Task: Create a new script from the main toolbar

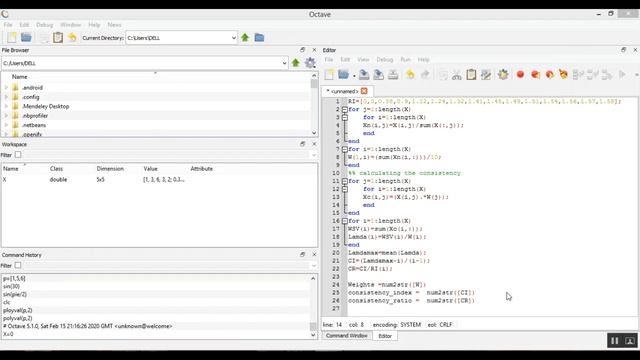Action: click(x=11, y=38)
